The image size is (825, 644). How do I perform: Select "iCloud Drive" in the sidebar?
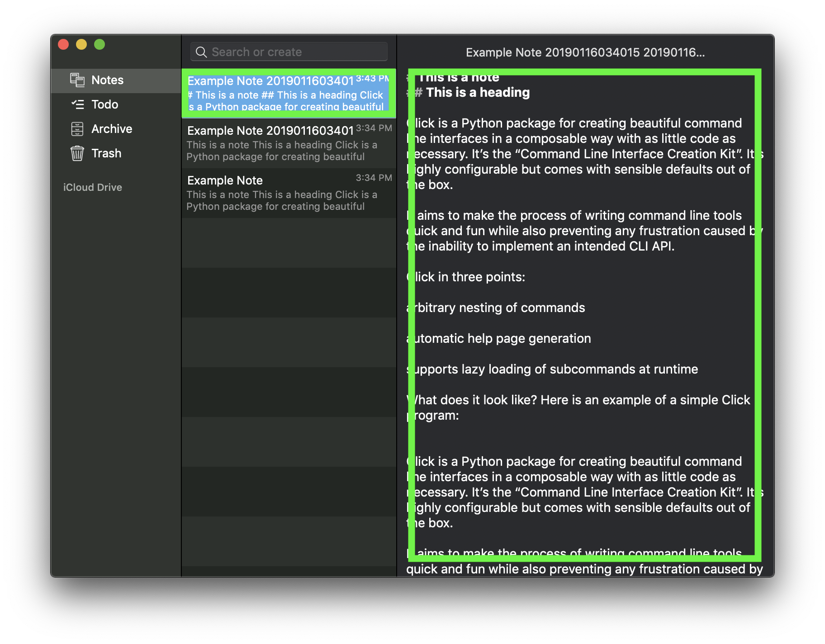point(92,187)
